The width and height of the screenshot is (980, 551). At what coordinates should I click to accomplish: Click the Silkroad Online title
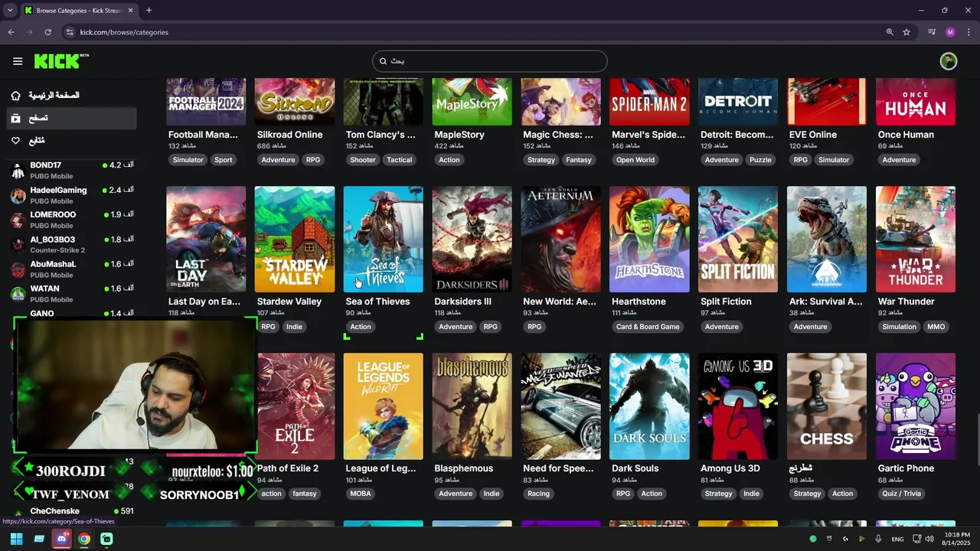pos(289,135)
